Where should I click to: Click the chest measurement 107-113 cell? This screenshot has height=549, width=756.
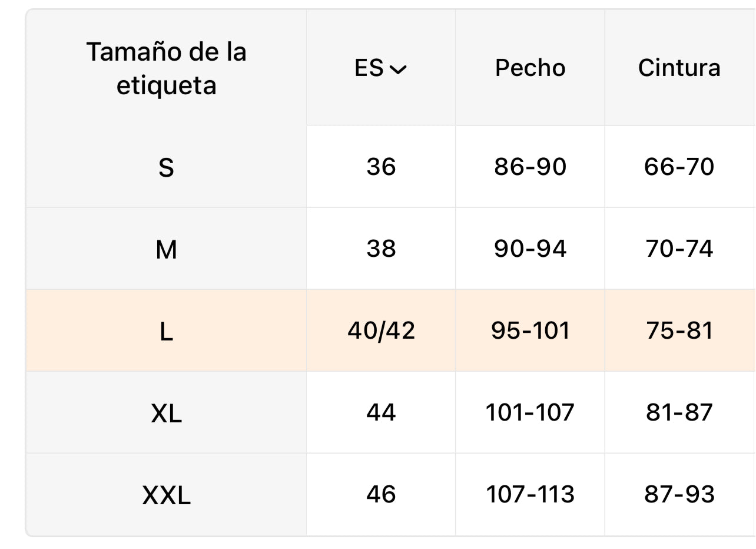[530, 494]
